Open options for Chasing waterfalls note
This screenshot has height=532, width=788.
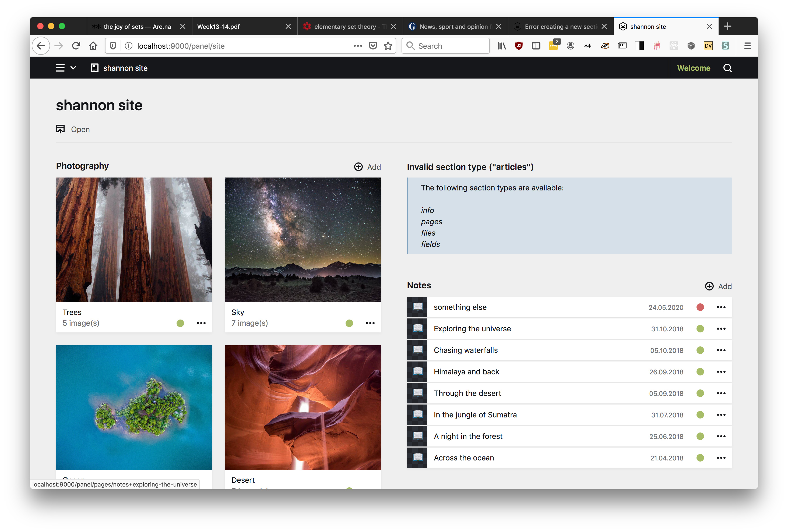tap(721, 350)
